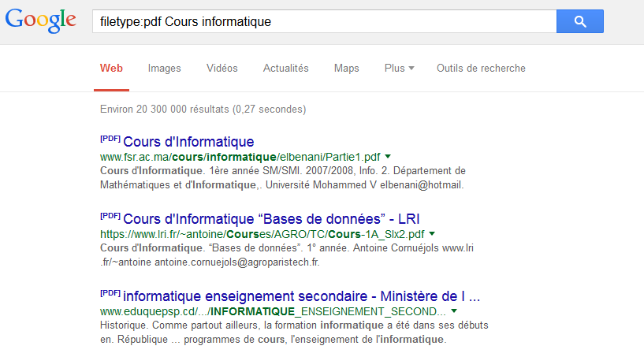Click the www.eduquepsp.cd green URL text

click(273, 311)
